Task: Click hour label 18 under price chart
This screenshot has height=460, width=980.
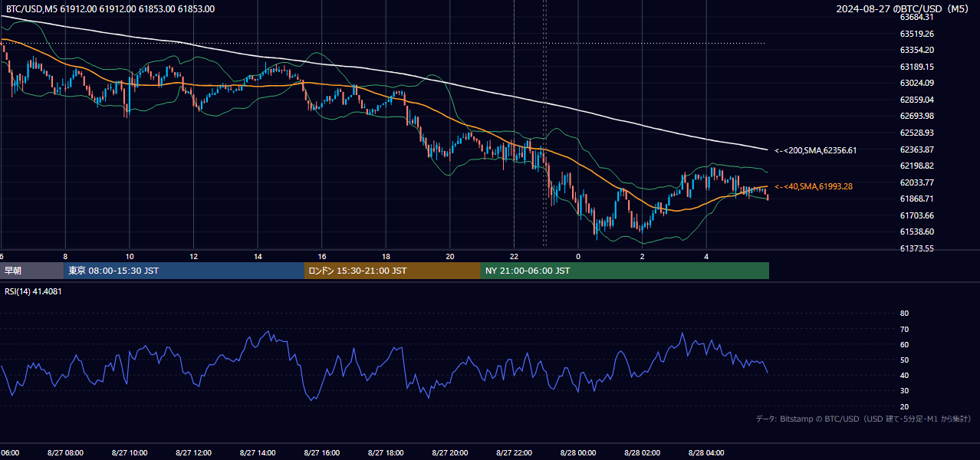Action: (x=386, y=257)
